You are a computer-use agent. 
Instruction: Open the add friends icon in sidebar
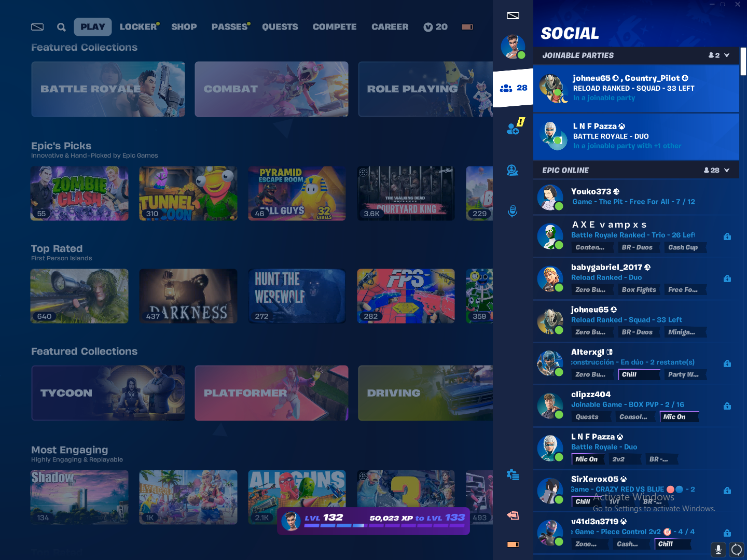coord(514,127)
